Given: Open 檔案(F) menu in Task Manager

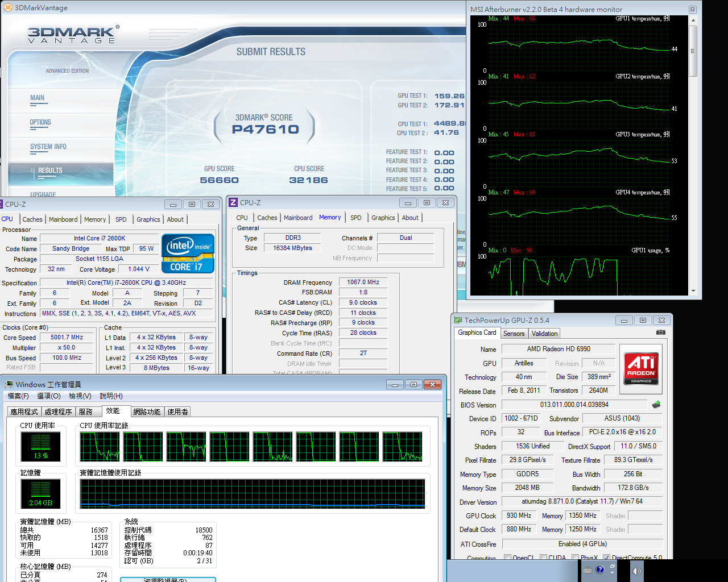Looking at the screenshot, I should coord(18,396).
